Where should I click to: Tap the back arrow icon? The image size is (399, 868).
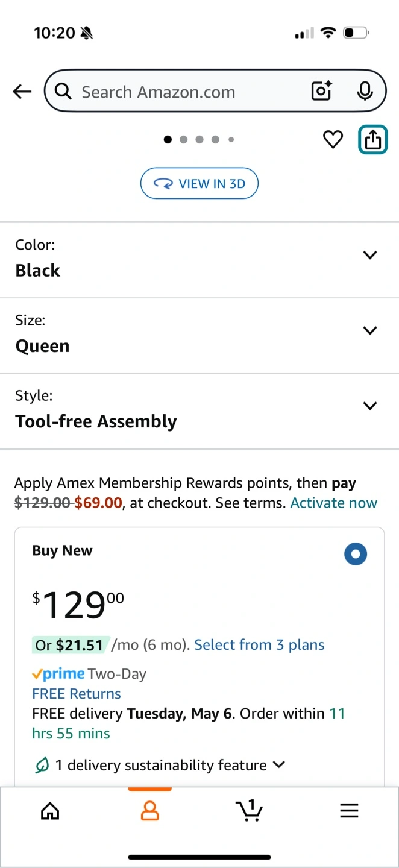click(x=22, y=92)
